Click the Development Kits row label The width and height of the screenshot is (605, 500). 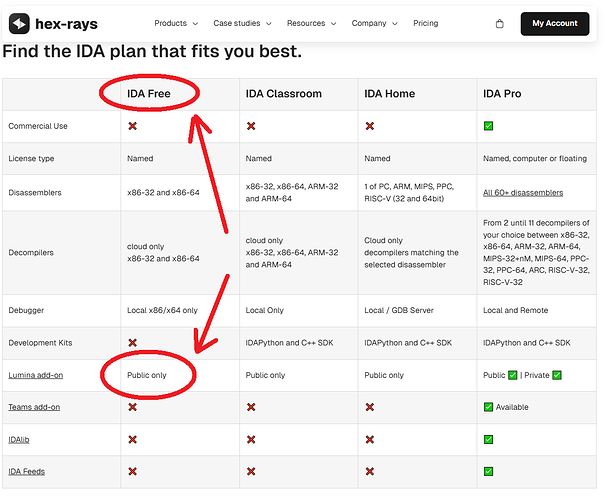click(40, 343)
